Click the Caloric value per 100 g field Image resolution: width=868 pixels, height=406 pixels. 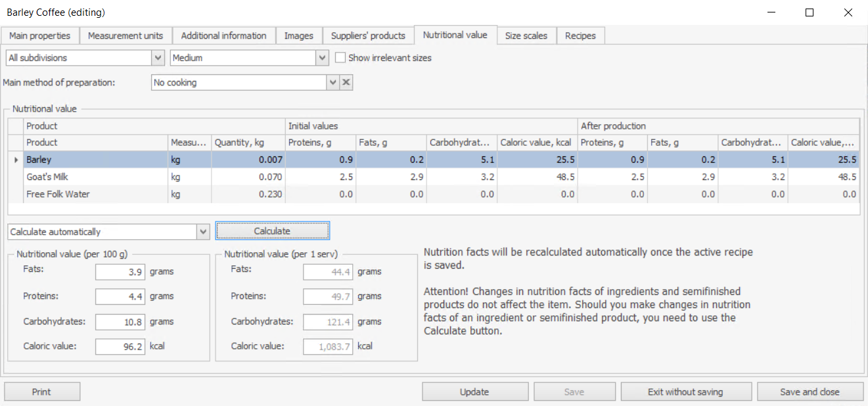[x=120, y=346]
